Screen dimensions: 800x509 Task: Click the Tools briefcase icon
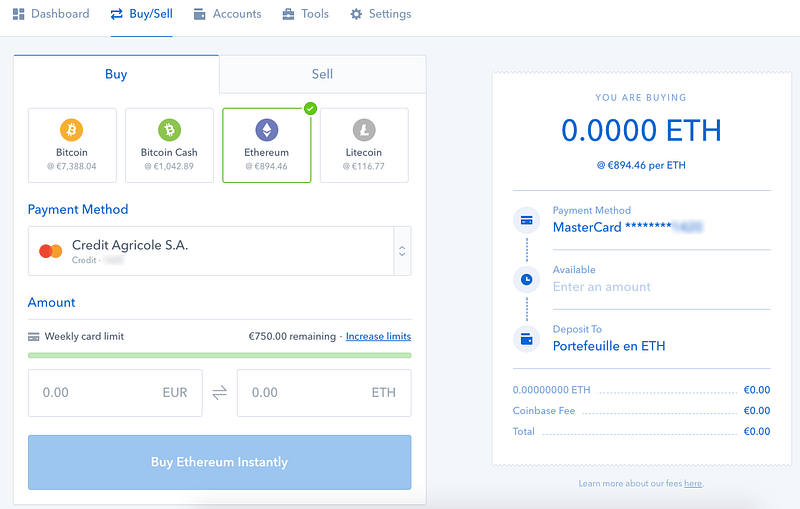click(288, 14)
